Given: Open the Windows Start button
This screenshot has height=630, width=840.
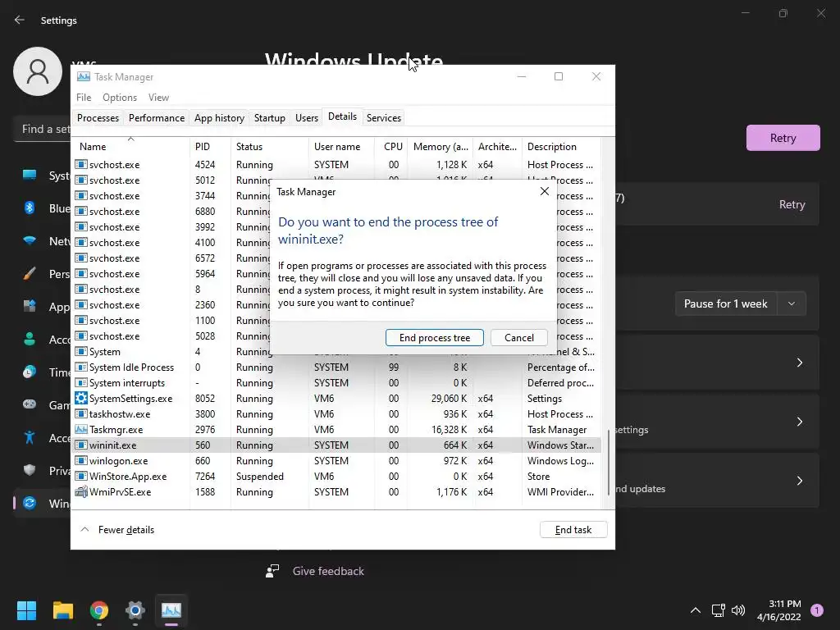Looking at the screenshot, I should tap(26, 609).
